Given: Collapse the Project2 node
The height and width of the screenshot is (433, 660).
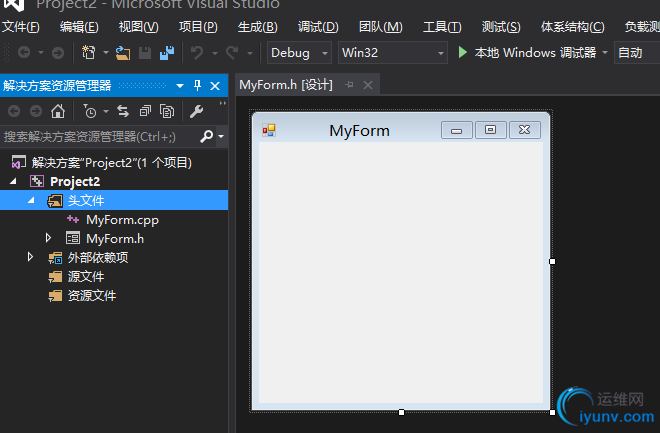Looking at the screenshot, I should 13,181.
